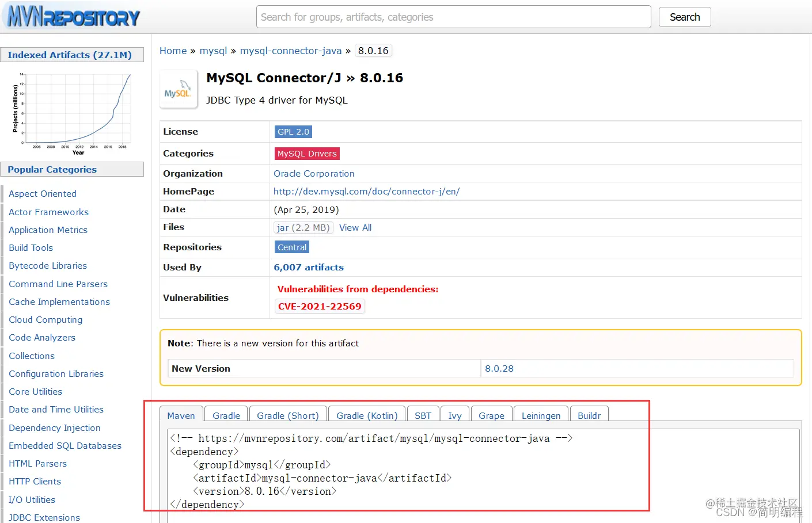Screen dimensions: 812x523
Task: Open the Cloud Computing category
Action: pos(45,320)
